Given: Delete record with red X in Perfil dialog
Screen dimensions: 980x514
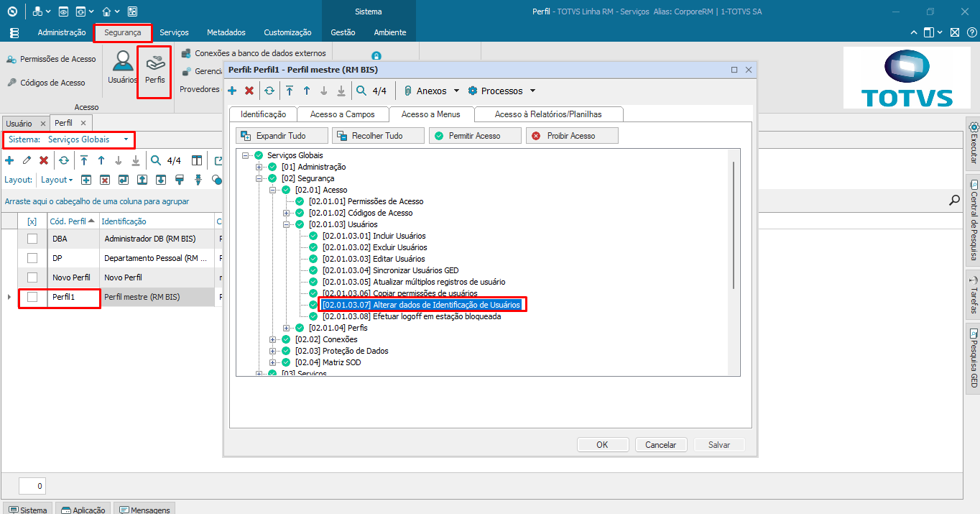Looking at the screenshot, I should (249, 91).
